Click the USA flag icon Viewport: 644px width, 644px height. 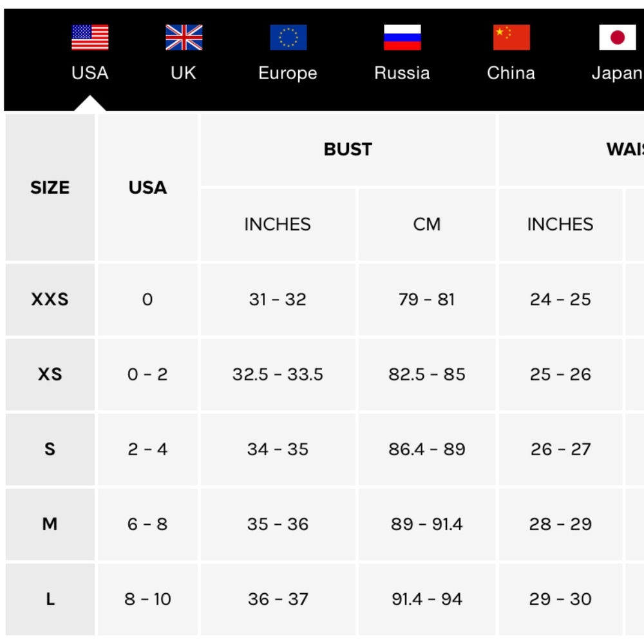click(90, 37)
